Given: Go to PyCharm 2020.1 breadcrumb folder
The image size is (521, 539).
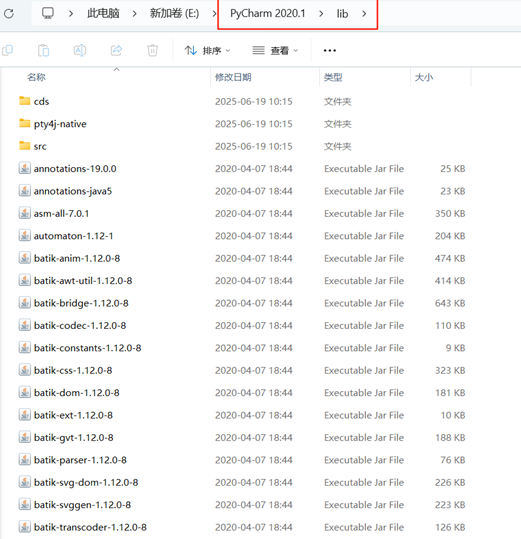Looking at the screenshot, I should point(268,13).
